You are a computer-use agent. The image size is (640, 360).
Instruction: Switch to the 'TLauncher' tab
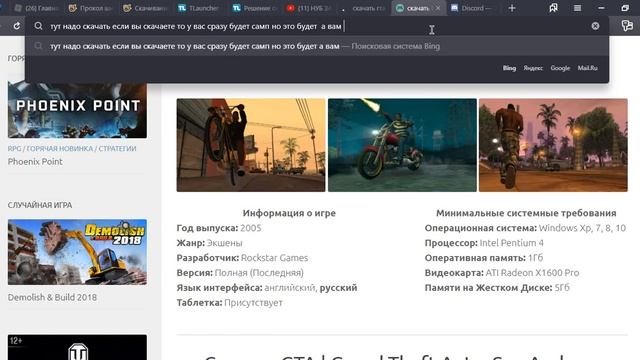click(x=199, y=8)
